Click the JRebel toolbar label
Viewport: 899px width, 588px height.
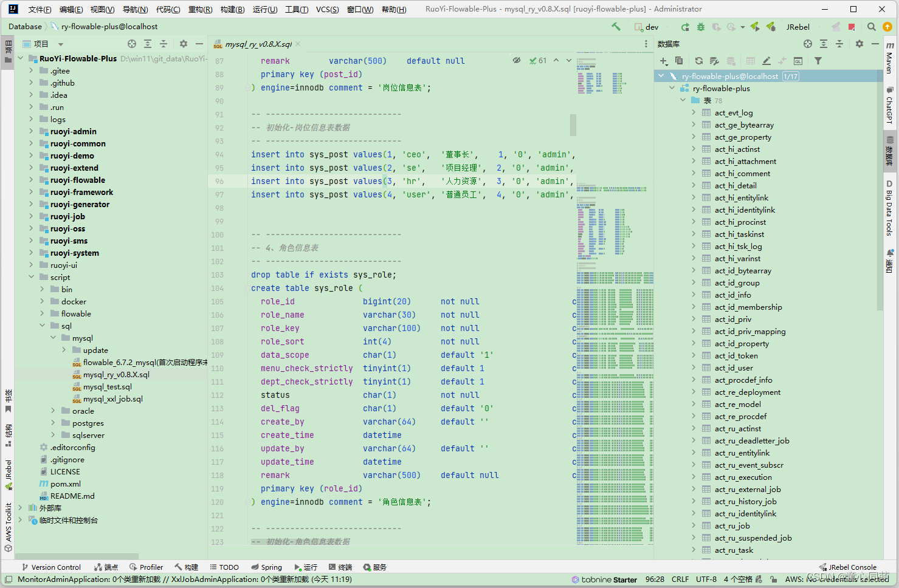pos(797,27)
